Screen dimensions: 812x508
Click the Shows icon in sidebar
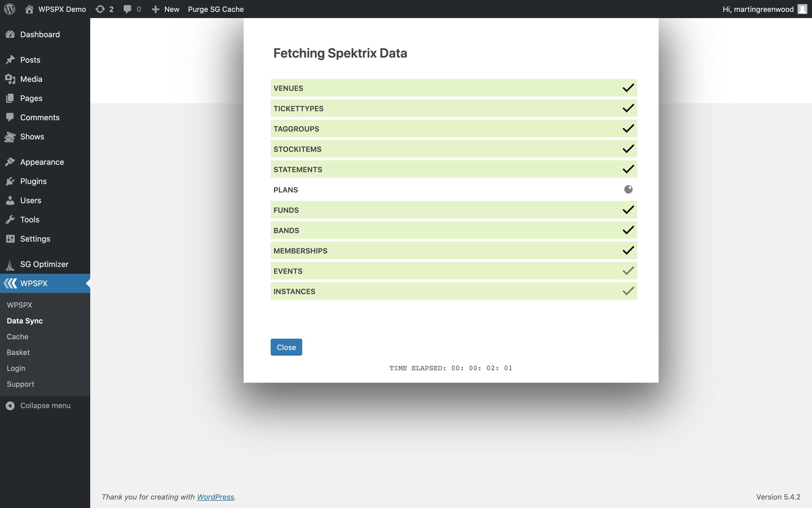click(10, 137)
